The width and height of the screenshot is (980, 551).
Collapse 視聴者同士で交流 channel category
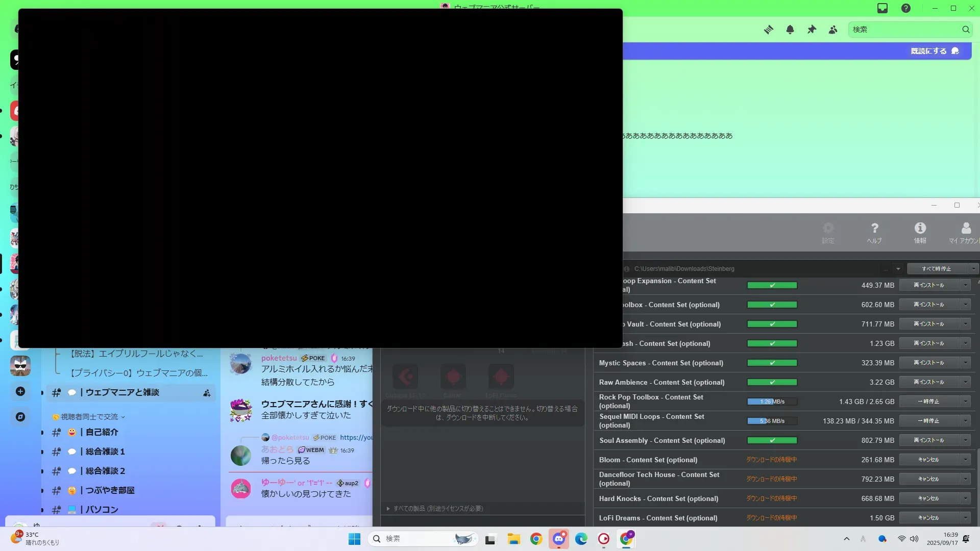[89, 417]
